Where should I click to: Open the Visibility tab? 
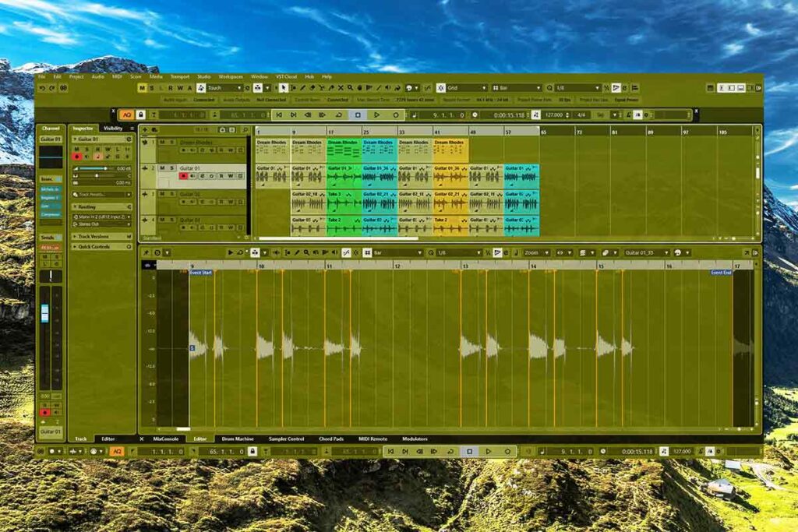click(x=113, y=128)
